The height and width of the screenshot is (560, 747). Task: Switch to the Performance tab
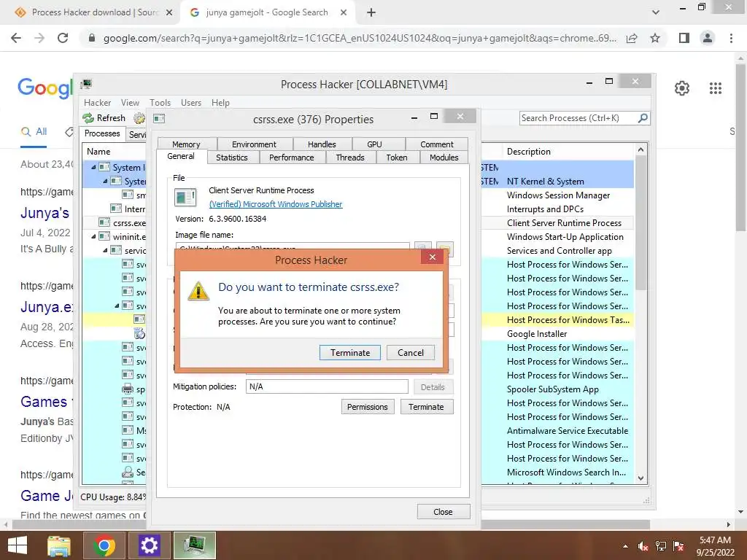292,157
